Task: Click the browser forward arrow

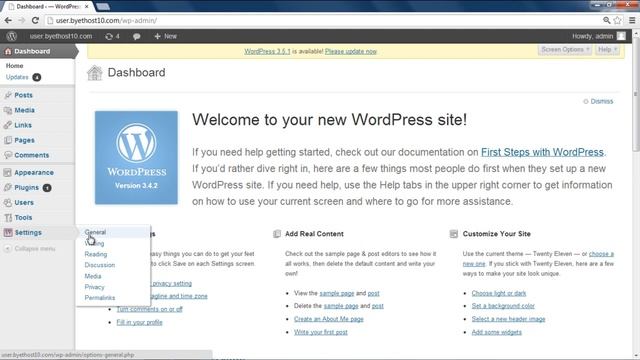Action: [22, 20]
